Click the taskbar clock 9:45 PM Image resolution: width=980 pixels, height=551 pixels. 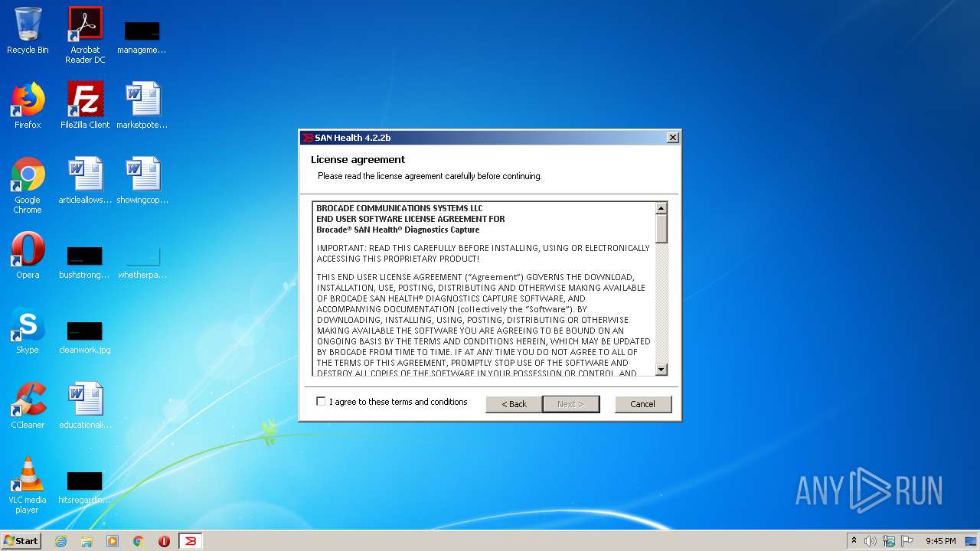pyautogui.click(x=940, y=541)
